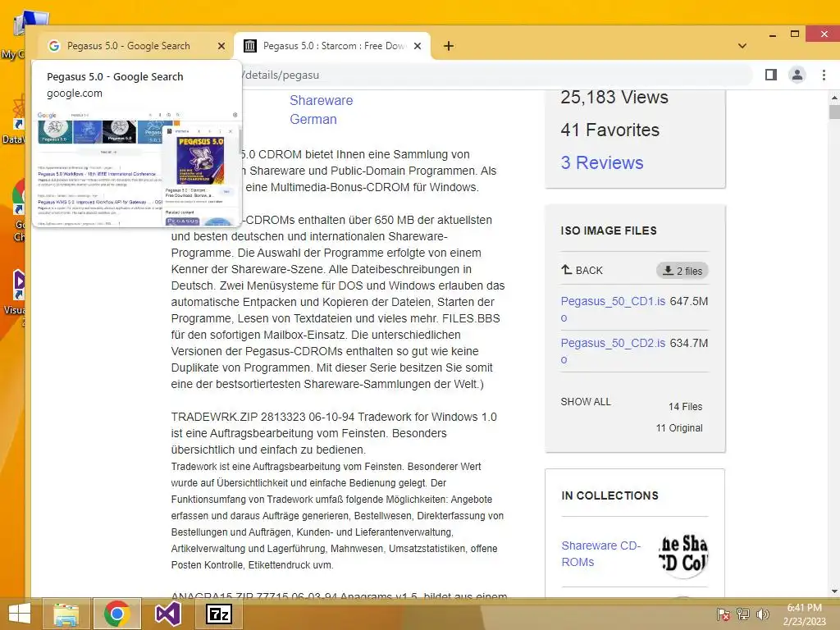Go BACK in the ISO image files list
This screenshot has height=630, width=840.
coord(582,270)
